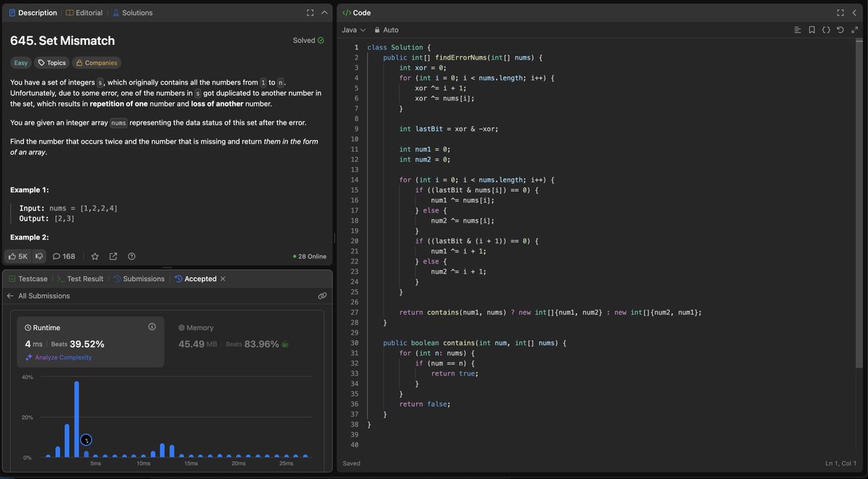The width and height of the screenshot is (868, 479).
Task: Open the Java language dropdown
Action: (x=352, y=30)
